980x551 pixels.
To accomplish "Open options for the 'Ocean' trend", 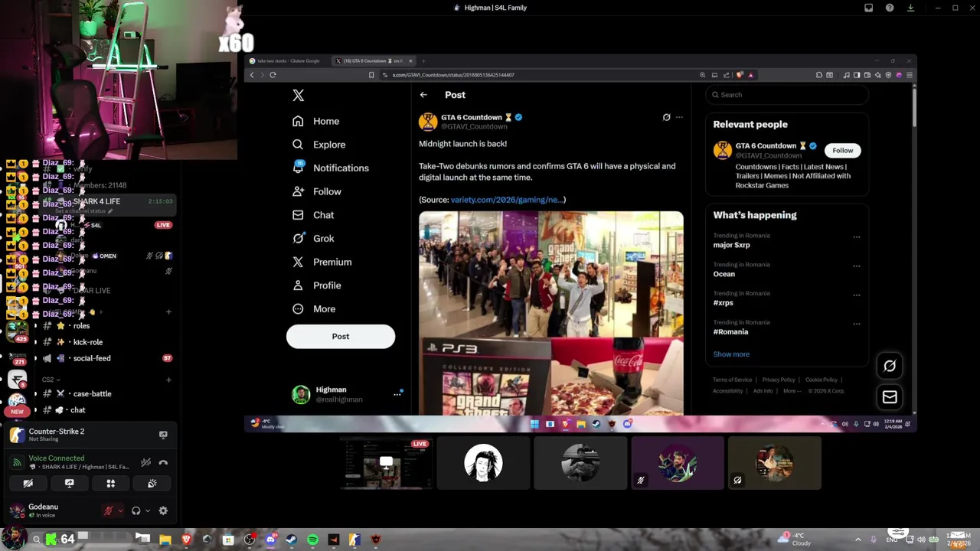I will (857, 266).
